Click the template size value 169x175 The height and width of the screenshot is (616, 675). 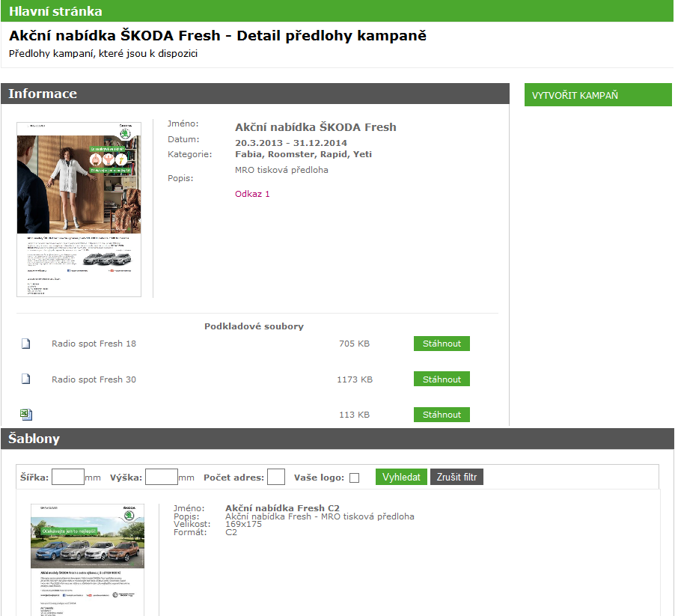click(x=244, y=524)
